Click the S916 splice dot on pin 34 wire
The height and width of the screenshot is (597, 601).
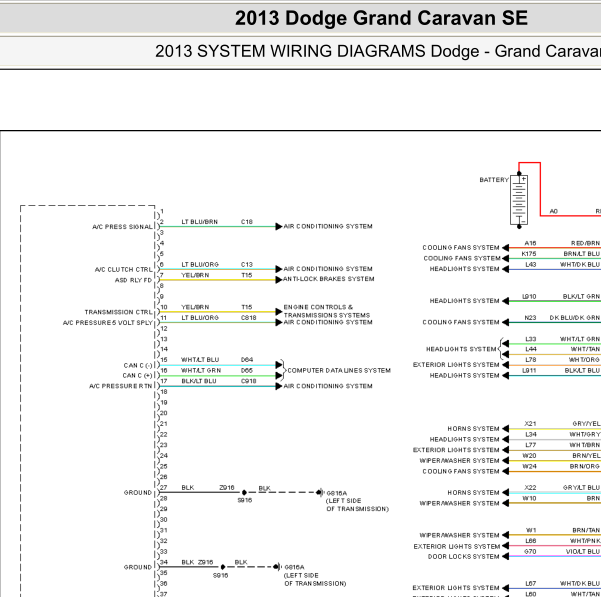(x=222, y=567)
